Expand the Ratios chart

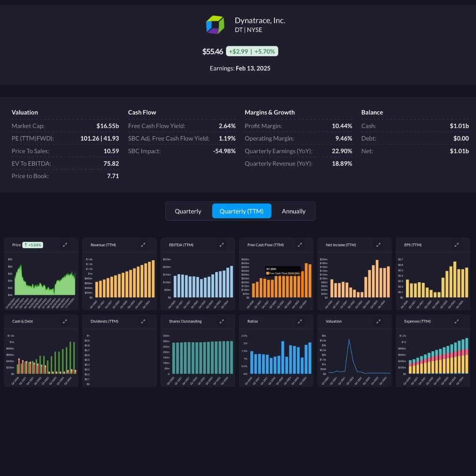tap(300, 321)
